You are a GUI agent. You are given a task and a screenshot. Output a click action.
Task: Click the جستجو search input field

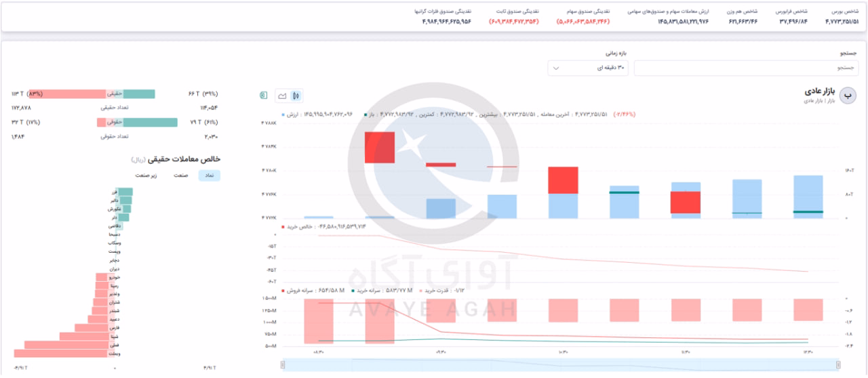746,68
